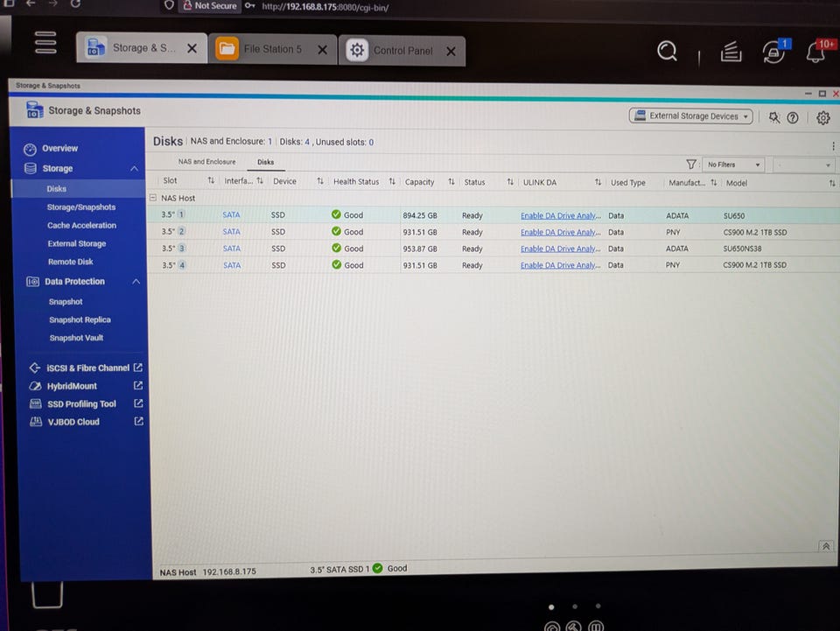
Task: Open the empty dropdown next to No Filters
Action: (803, 165)
